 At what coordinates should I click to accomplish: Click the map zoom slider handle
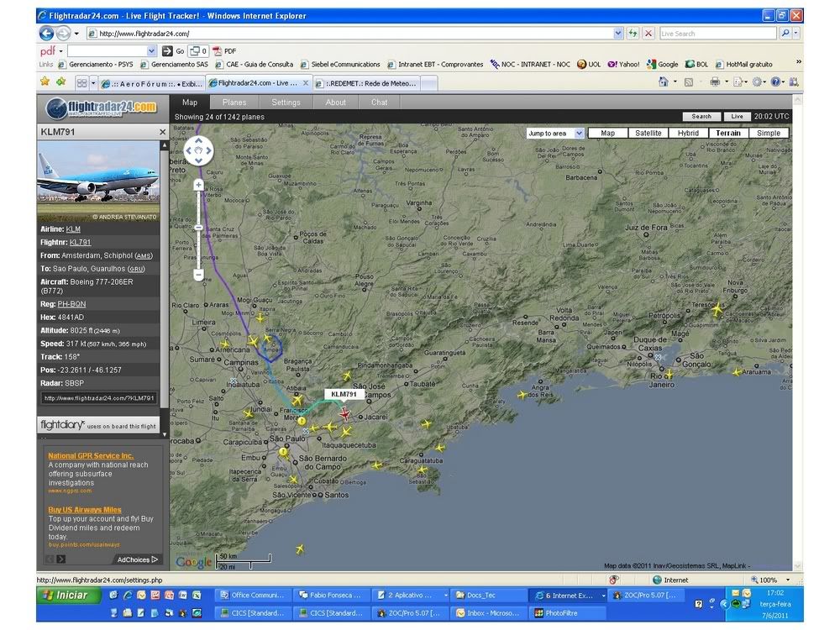pyautogui.click(x=198, y=227)
